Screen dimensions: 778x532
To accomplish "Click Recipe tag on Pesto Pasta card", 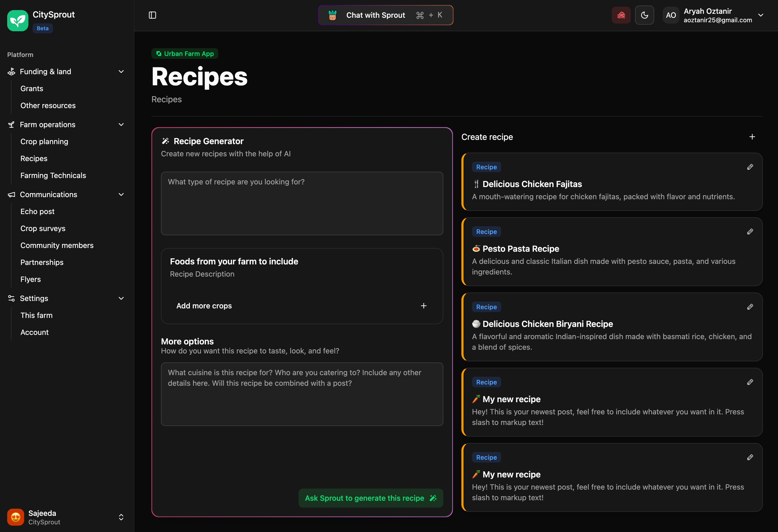I will tap(486, 231).
